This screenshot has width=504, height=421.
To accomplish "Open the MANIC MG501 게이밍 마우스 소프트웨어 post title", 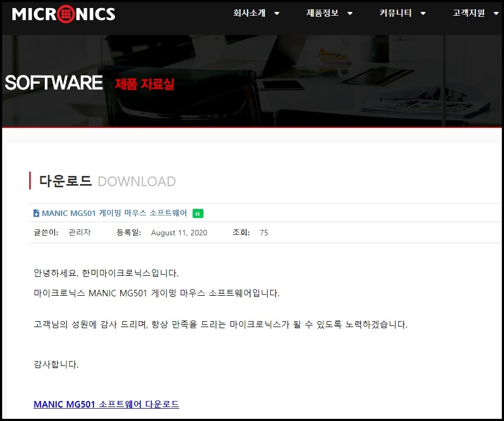I will (114, 213).
